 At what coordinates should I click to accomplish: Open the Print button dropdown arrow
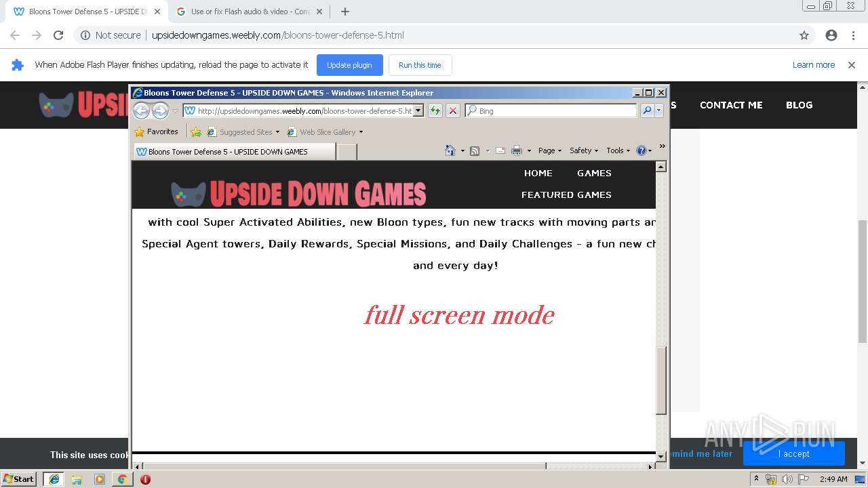coord(528,150)
